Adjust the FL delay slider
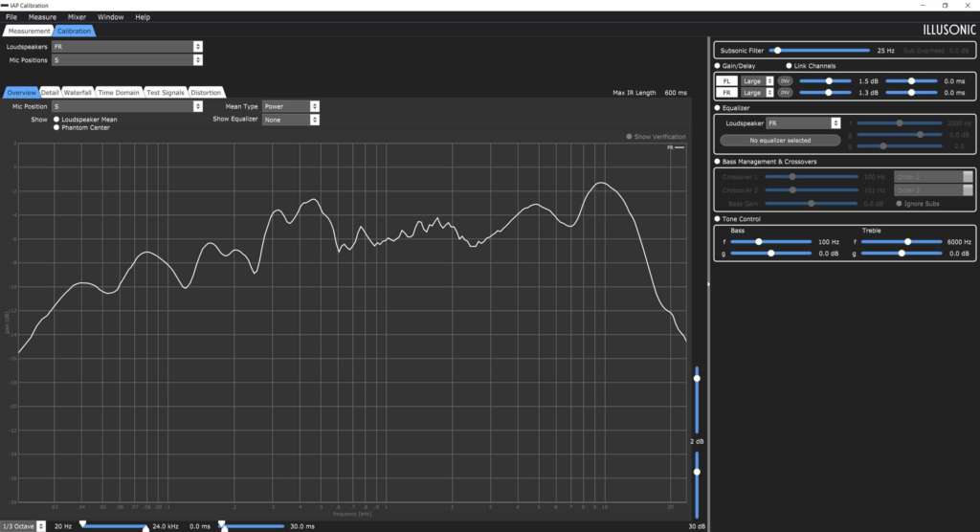Screen dimensions: 980x532 (x=911, y=81)
